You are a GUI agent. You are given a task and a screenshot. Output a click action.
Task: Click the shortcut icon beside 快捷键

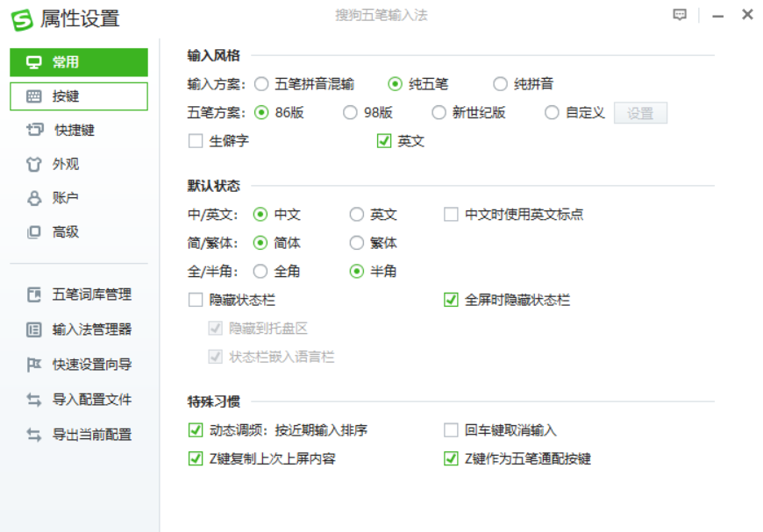pos(34,130)
